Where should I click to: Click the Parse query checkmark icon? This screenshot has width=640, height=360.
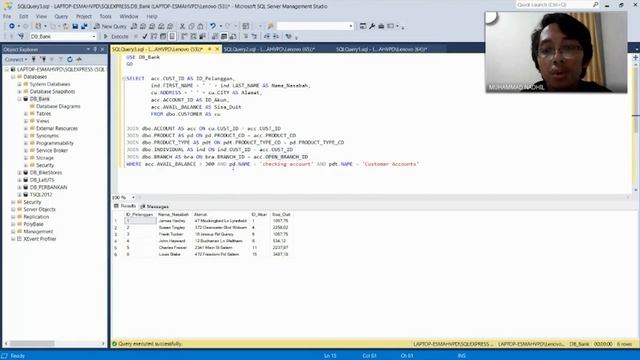click(144, 36)
